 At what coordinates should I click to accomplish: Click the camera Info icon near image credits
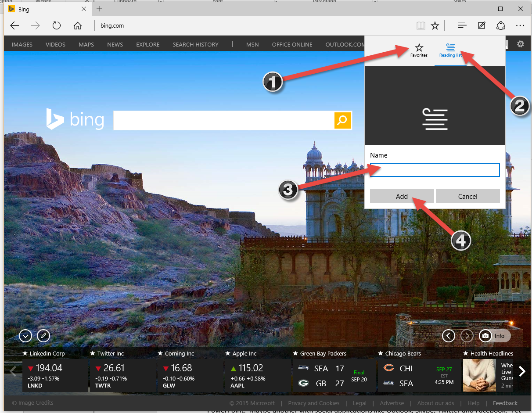tap(485, 335)
